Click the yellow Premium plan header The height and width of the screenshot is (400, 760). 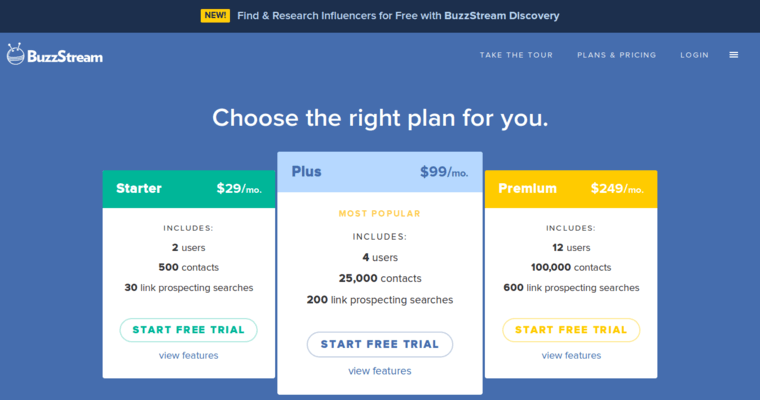click(x=571, y=189)
